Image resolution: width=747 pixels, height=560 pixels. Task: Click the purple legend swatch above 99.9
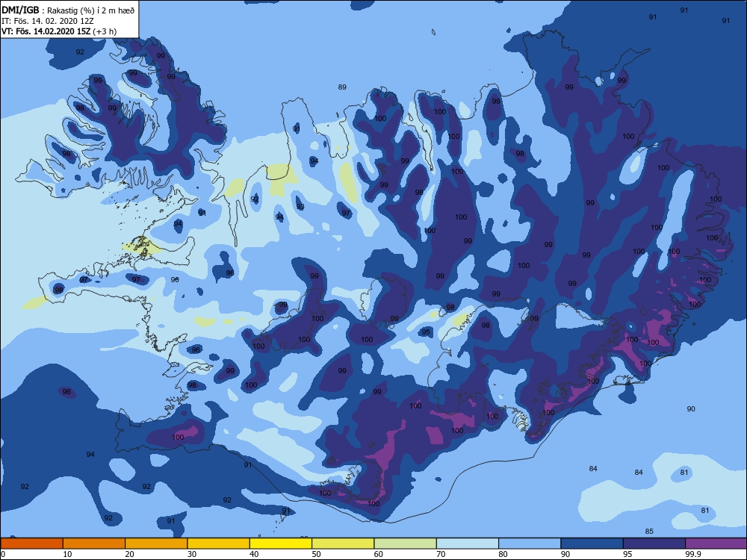(x=716, y=544)
